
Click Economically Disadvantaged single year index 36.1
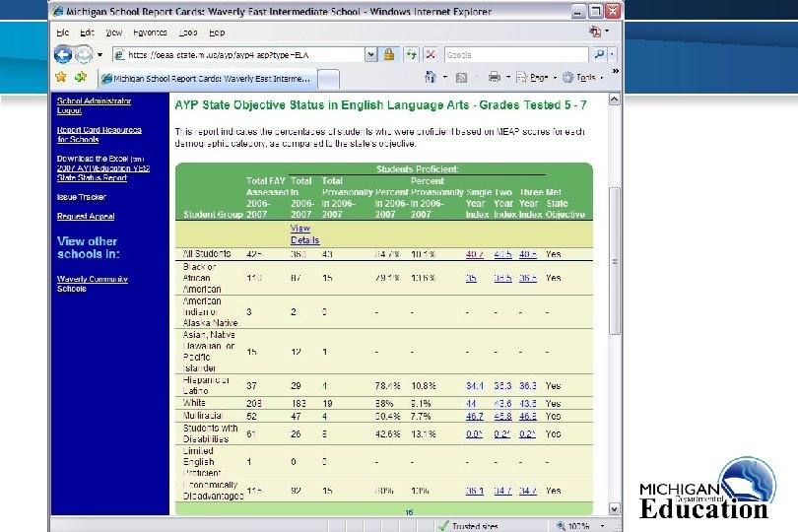(x=474, y=491)
